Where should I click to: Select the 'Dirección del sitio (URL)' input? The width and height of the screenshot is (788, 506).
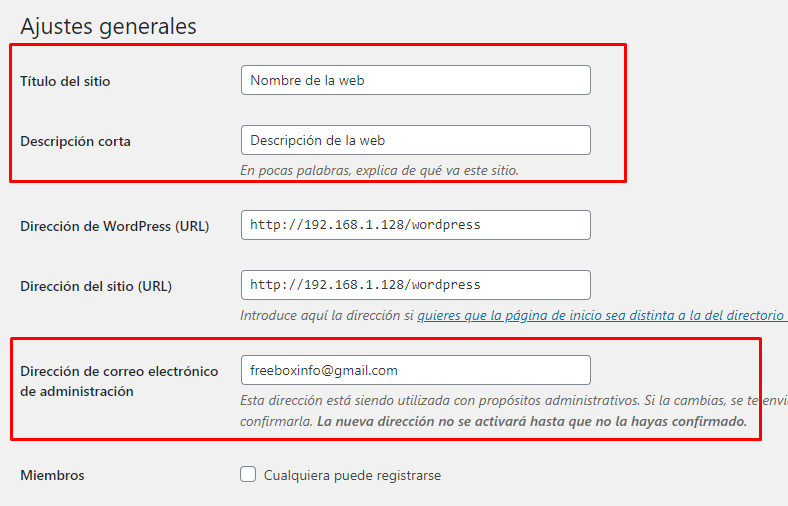[x=415, y=285]
